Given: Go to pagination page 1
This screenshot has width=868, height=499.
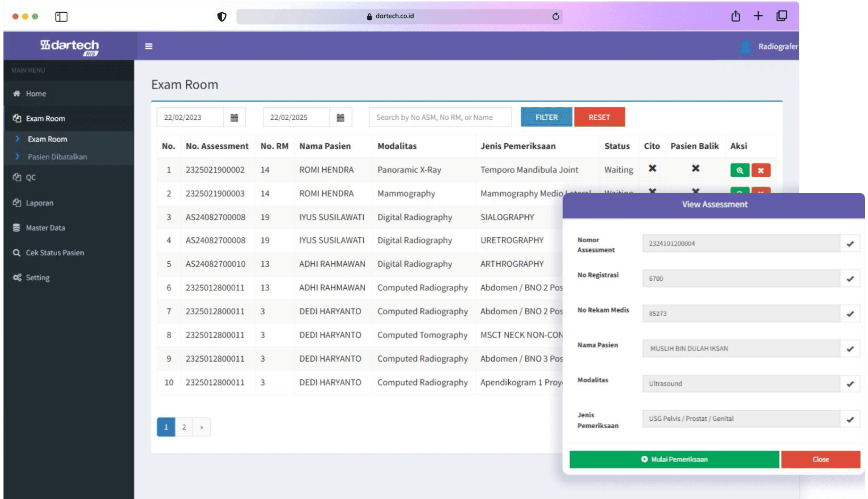Looking at the screenshot, I should 166,427.
